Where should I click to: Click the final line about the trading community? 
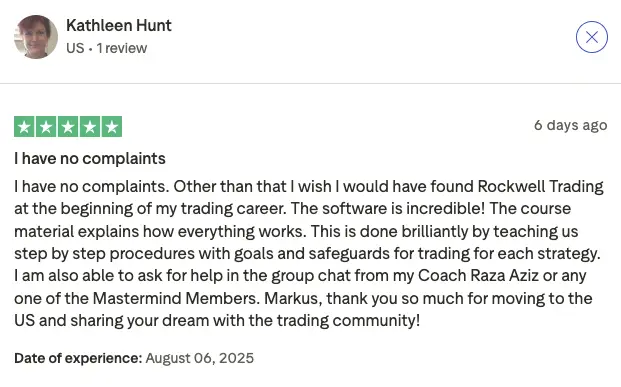tap(217, 320)
